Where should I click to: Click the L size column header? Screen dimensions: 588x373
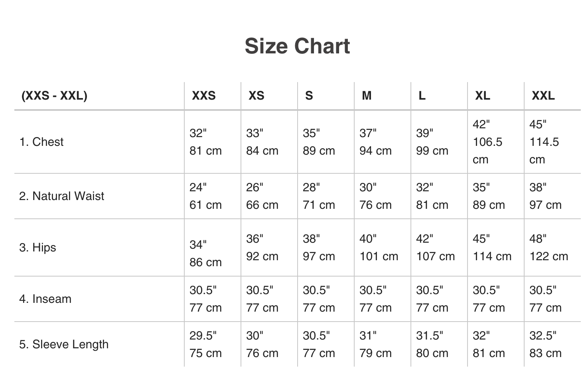coord(422,96)
